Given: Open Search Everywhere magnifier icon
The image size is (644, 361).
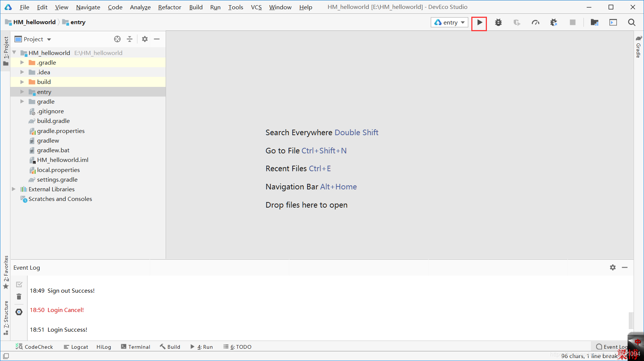Looking at the screenshot, I should (x=632, y=23).
